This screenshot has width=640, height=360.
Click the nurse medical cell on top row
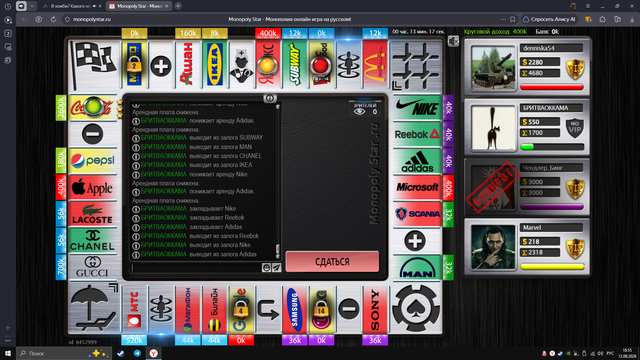point(241,64)
